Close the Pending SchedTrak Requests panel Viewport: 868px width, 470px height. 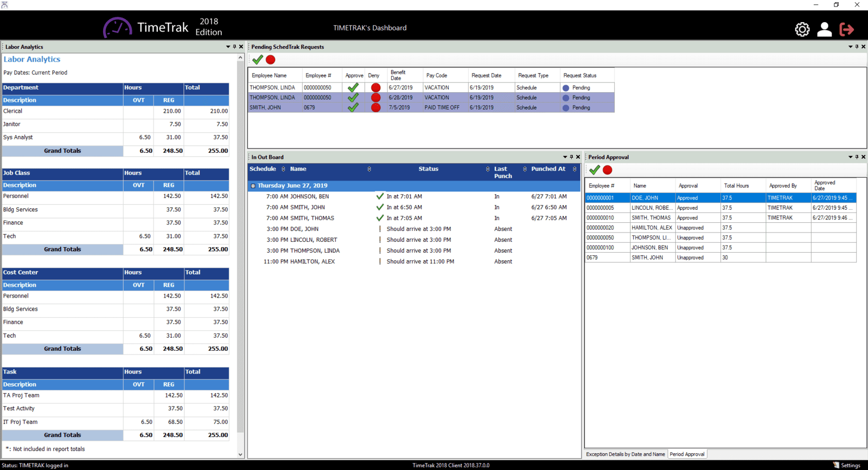click(x=864, y=47)
